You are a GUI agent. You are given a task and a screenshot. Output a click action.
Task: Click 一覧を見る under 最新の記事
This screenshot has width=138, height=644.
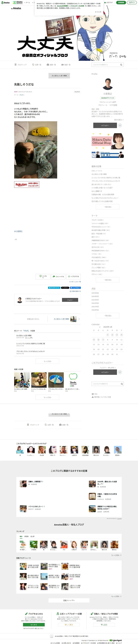coord(108,207)
